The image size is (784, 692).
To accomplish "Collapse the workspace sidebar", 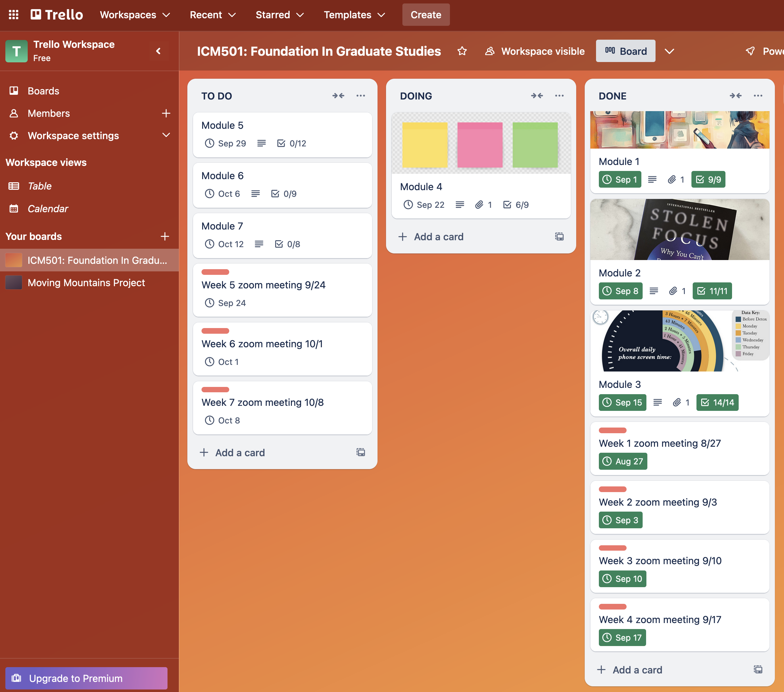I will tap(158, 51).
